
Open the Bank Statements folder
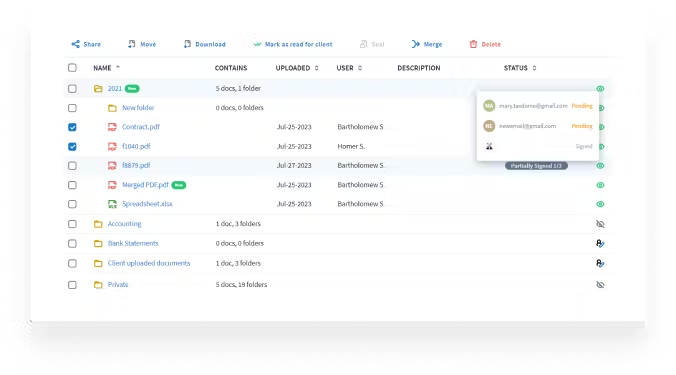coord(133,243)
